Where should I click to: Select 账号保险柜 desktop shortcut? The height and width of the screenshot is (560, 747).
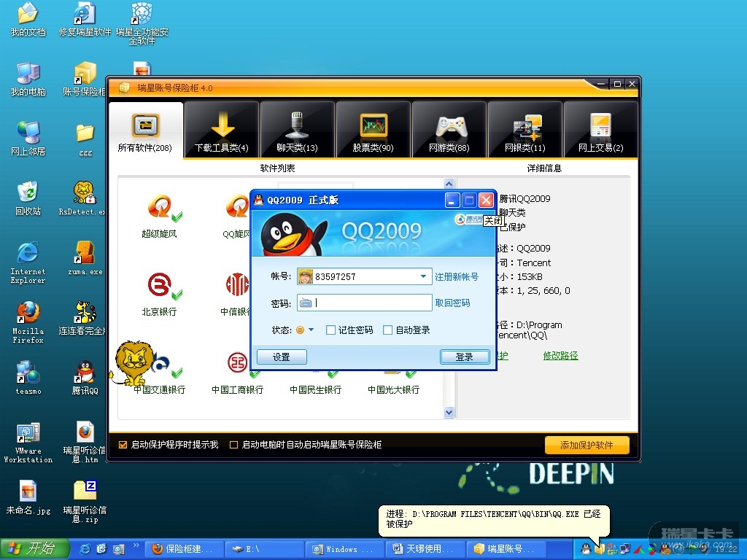click(85, 79)
